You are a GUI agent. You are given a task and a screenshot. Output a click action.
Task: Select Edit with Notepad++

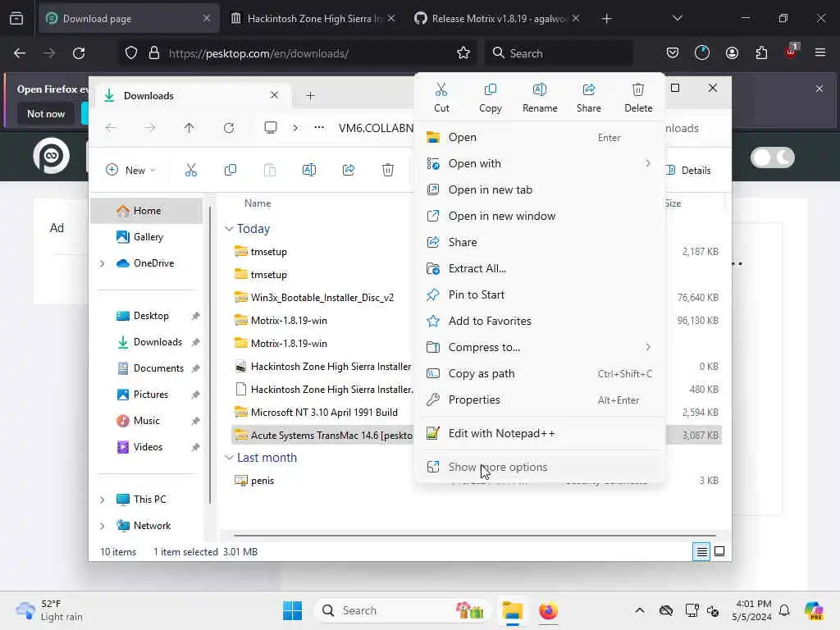tap(540, 433)
